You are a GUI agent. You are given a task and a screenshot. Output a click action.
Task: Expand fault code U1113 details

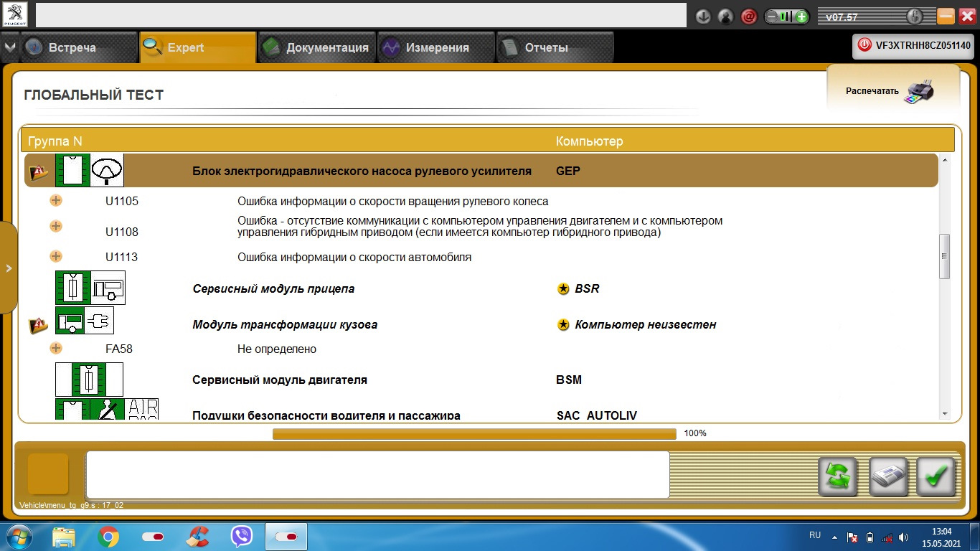click(56, 256)
